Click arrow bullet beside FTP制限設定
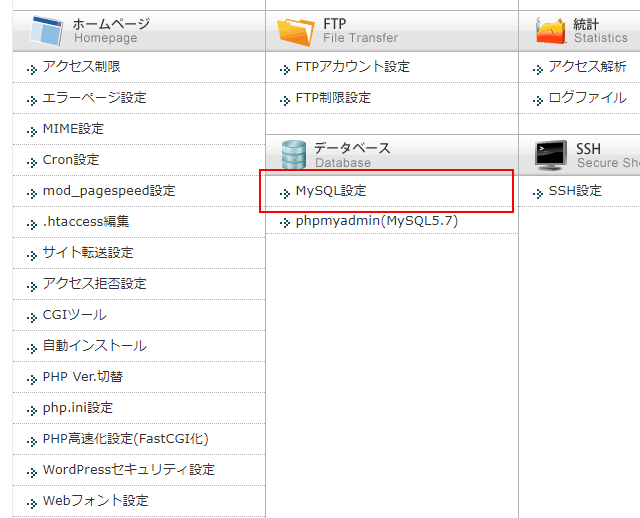640x518 pixels. pyautogui.click(x=284, y=100)
